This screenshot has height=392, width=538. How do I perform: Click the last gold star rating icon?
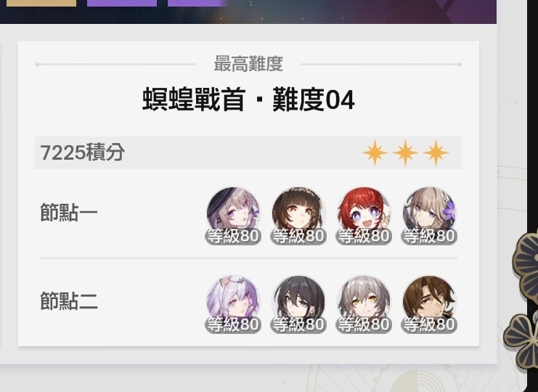[x=436, y=152]
